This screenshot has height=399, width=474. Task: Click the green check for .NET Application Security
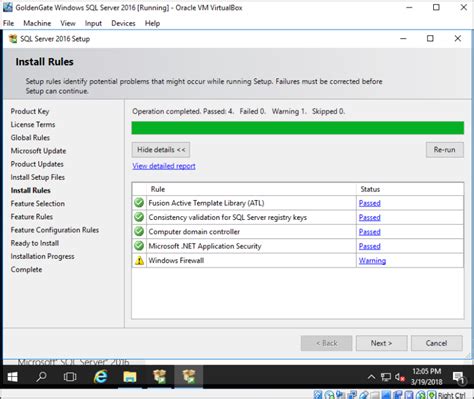[139, 246]
